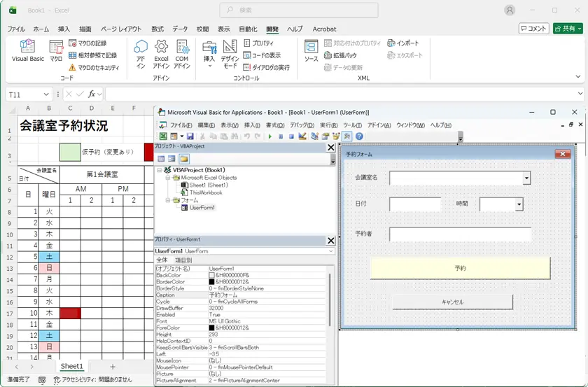Open the デバッグ menu in VBA editor
Image resolution: width=588 pixels, height=387 pixels.
click(302, 125)
